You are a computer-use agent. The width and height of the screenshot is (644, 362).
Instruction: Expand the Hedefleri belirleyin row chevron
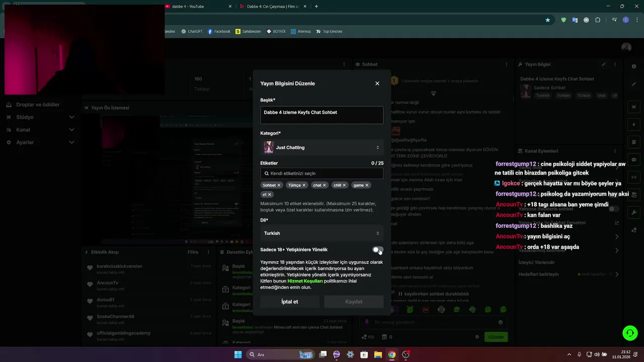pyautogui.click(x=617, y=275)
